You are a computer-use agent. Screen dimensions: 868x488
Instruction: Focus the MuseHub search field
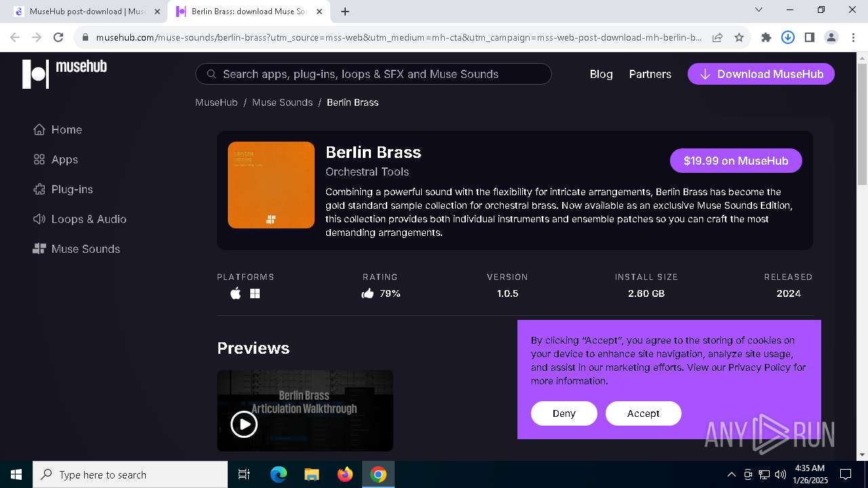tap(373, 74)
